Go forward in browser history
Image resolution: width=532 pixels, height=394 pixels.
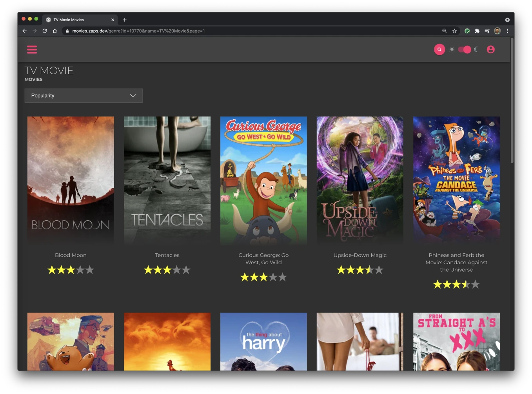point(34,31)
